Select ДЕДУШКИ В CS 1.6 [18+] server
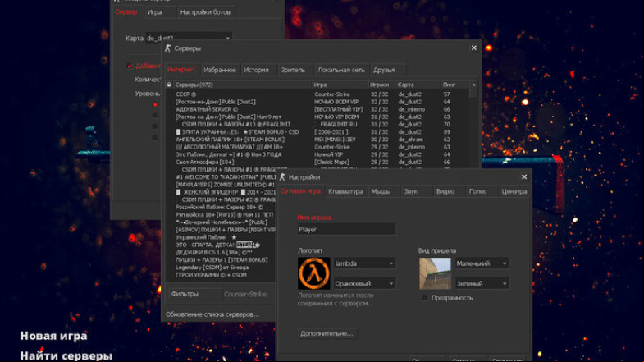The width and height of the screenshot is (644, 362). (x=221, y=252)
